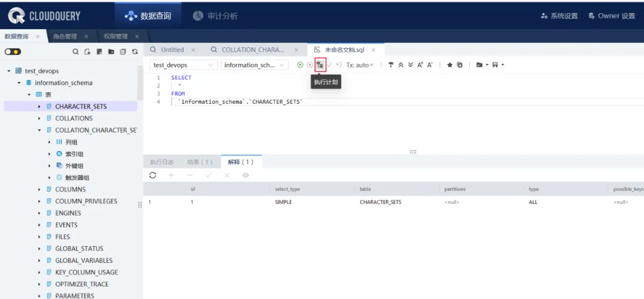Open the information_schema database dropdown

[255, 65]
